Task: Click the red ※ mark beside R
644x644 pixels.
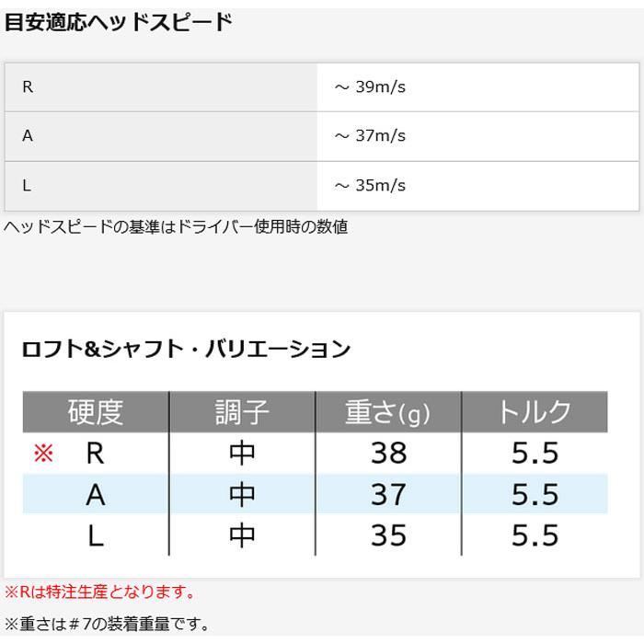Action: 43,454
